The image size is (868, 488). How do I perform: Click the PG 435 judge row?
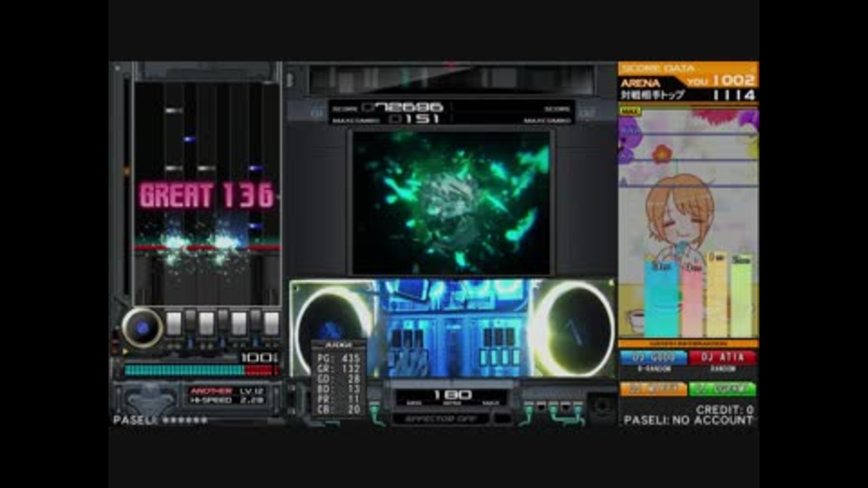coord(339,358)
